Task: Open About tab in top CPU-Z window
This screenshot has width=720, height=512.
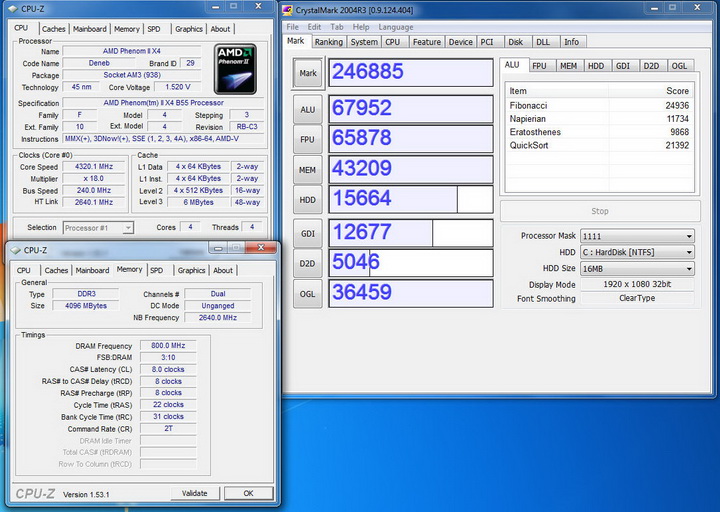Action: point(220,29)
